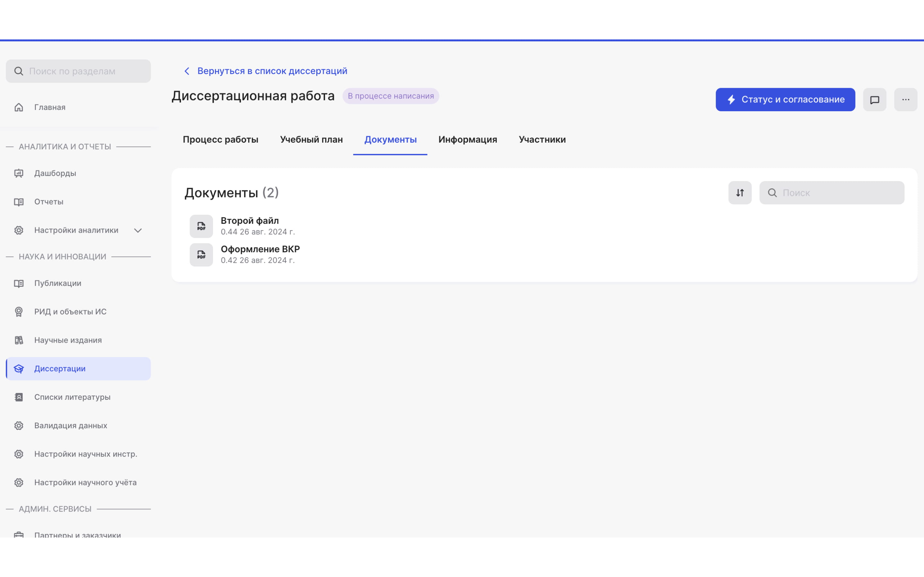
Task: Click the Учебный план tab
Action: (x=311, y=139)
